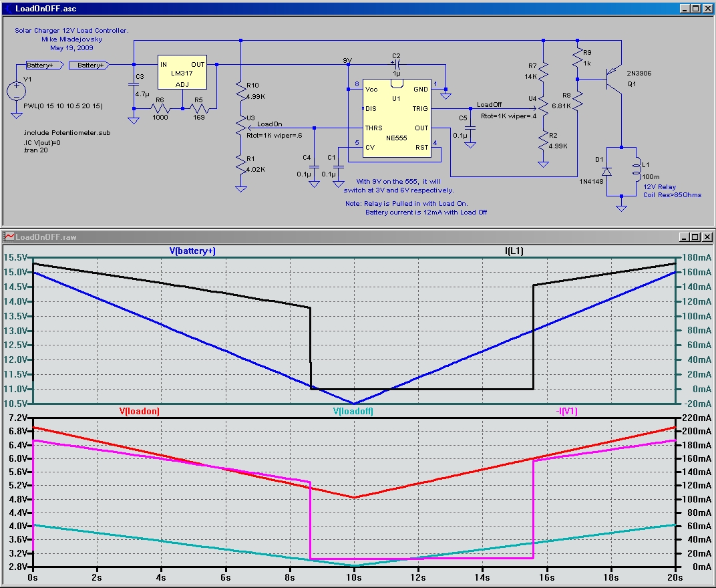716x588 pixels.
Task: Select resistor R2 symbol
Action: [x=543, y=141]
